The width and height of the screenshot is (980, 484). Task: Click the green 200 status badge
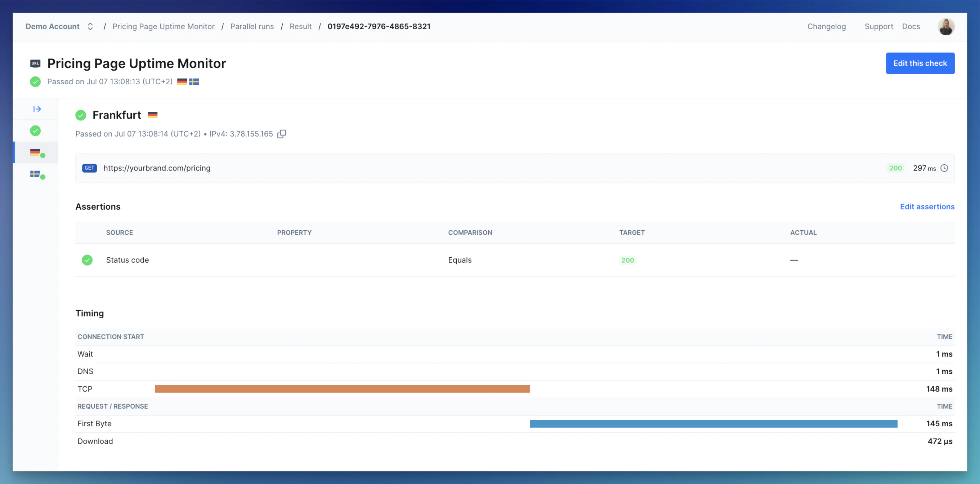pyautogui.click(x=896, y=168)
